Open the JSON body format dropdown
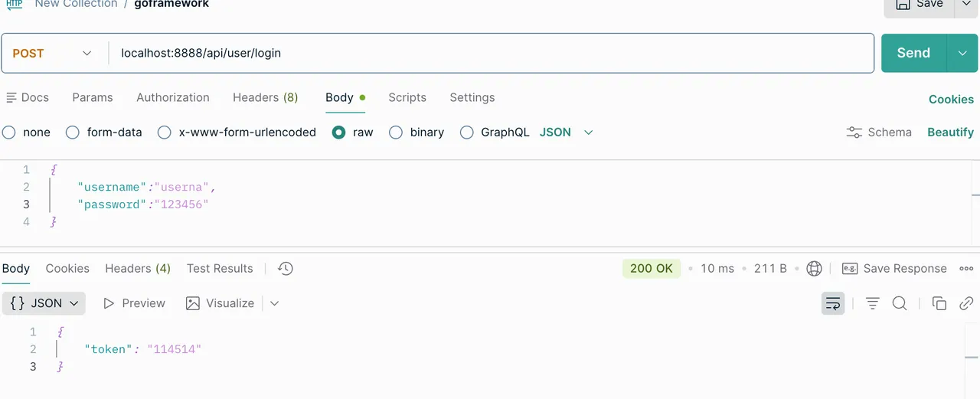 [x=567, y=132]
